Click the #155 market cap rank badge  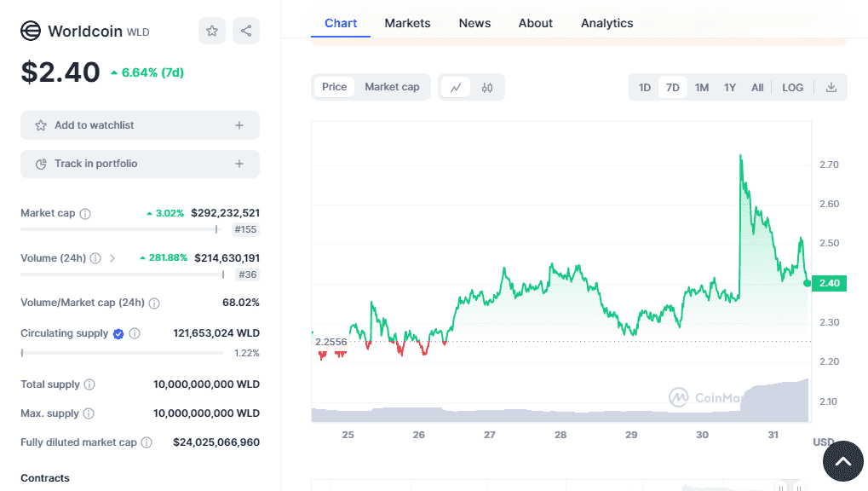pyautogui.click(x=245, y=229)
